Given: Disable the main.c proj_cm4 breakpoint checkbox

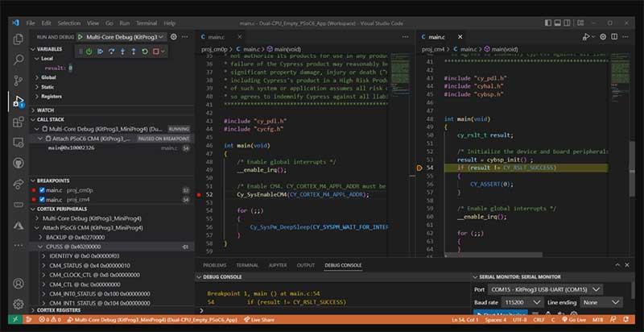Looking at the screenshot, I should [x=42, y=200].
